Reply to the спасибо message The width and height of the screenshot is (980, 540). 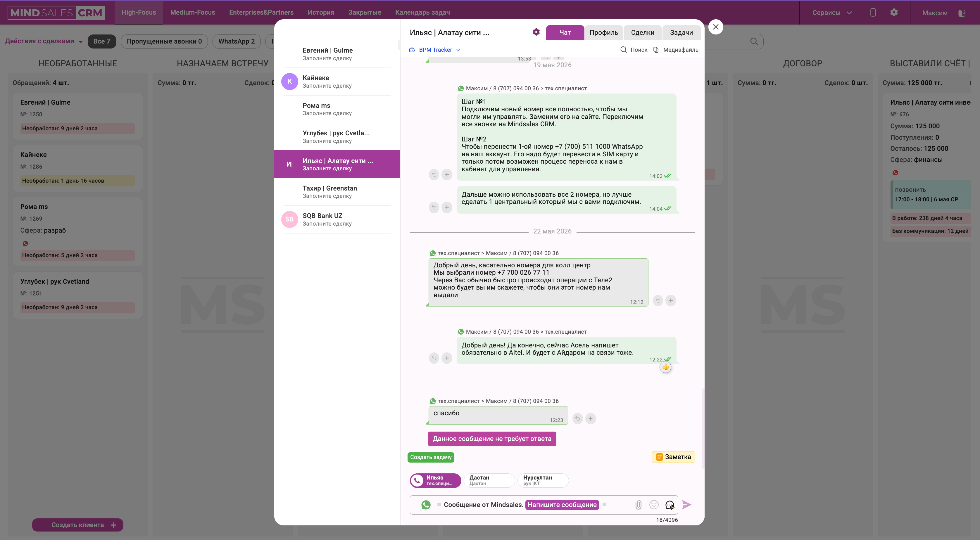(x=577, y=419)
